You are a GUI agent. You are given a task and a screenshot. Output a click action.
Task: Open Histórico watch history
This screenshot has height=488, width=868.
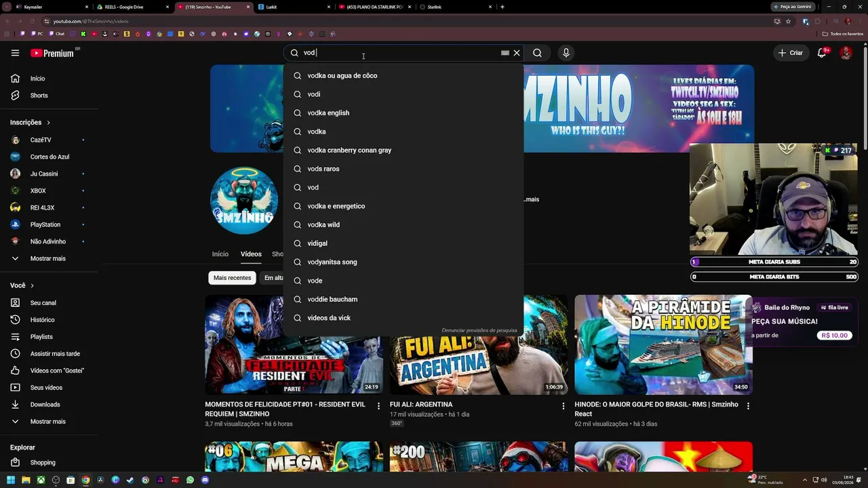click(49, 320)
